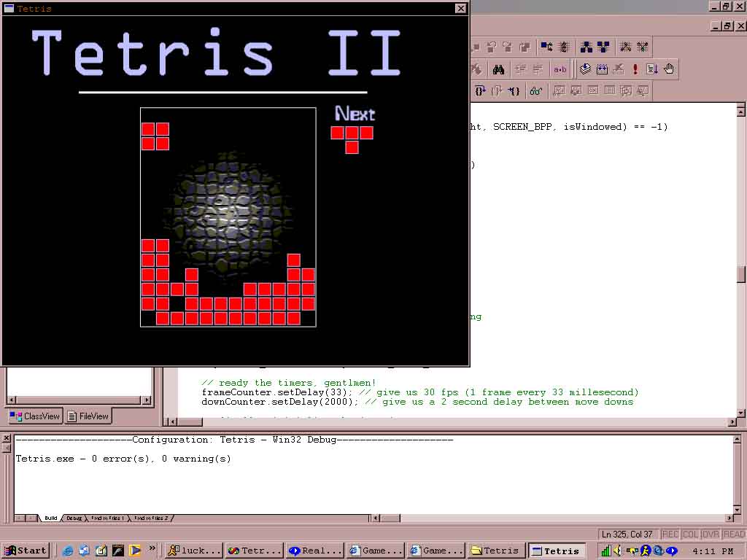
Task: Click the QuickWatch eyeglasses icon
Action: pyautogui.click(x=536, y=91)
